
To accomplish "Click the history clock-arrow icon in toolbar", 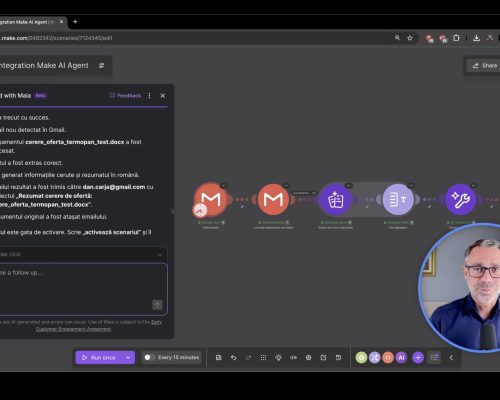I will tap(338, 357).
